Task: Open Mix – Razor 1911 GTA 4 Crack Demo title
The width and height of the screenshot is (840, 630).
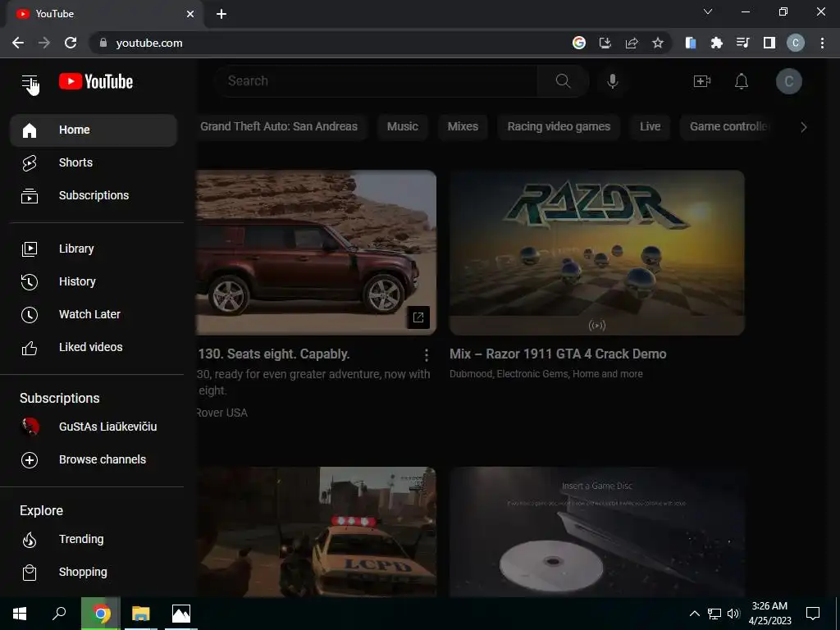Action: [558, 354]
